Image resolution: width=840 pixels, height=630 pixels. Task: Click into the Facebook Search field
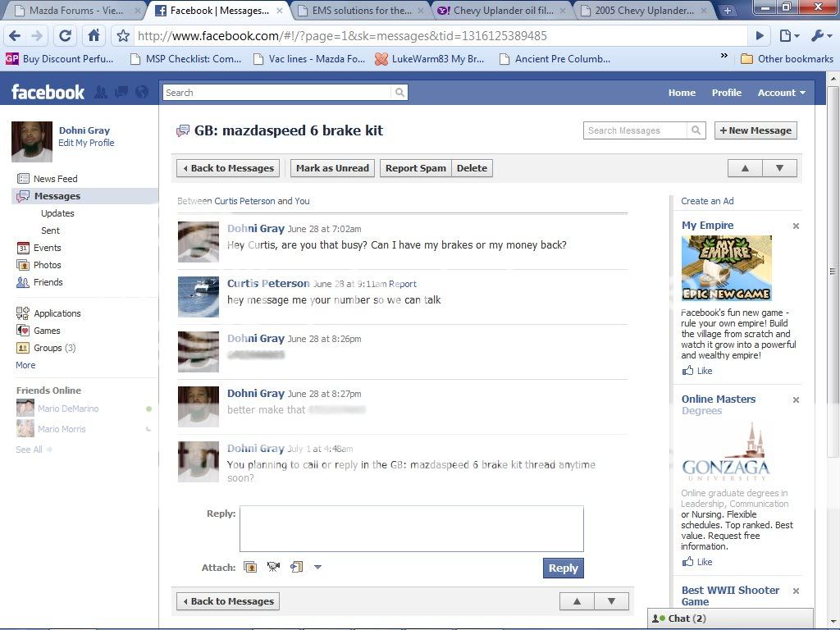click(277, 93)
